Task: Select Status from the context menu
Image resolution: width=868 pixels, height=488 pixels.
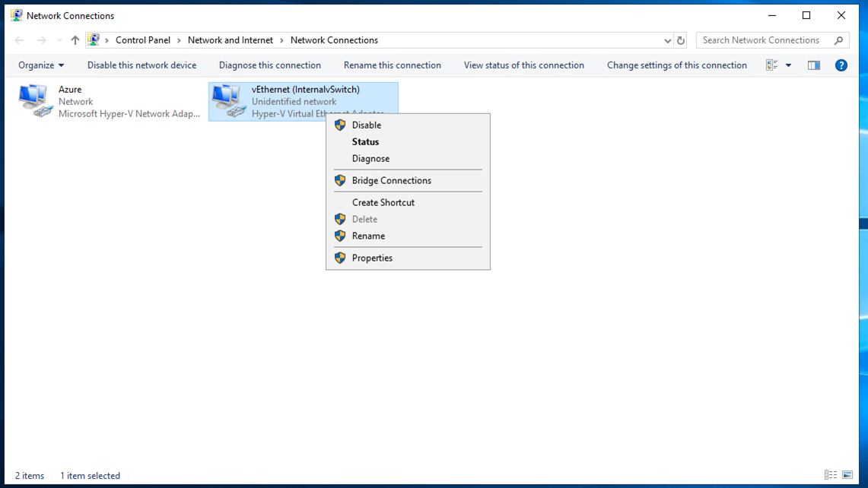Action: 365,141
